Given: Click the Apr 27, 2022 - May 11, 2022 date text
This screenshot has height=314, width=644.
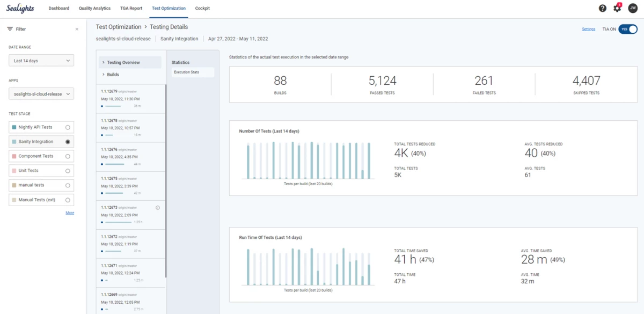Looking at the screenshot, I should 238,39.
